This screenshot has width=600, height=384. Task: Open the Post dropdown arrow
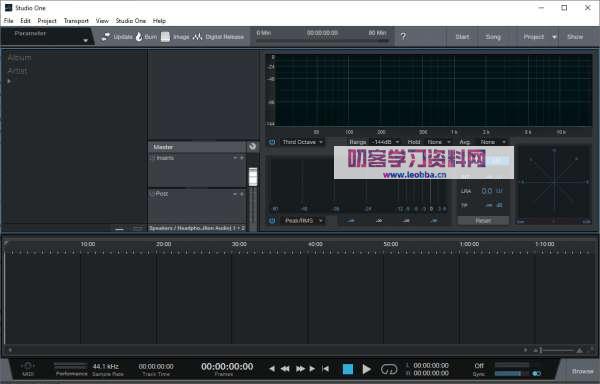tap(235, 194)
